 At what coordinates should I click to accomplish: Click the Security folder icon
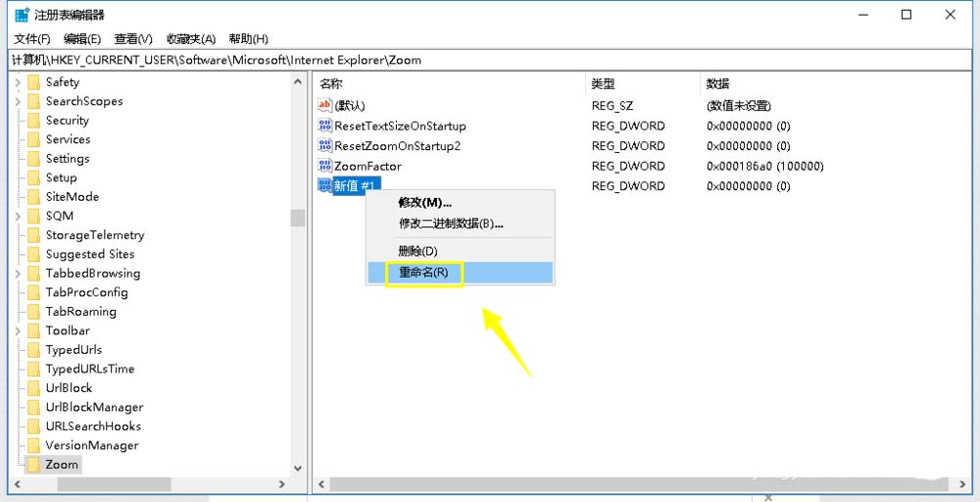33,120
